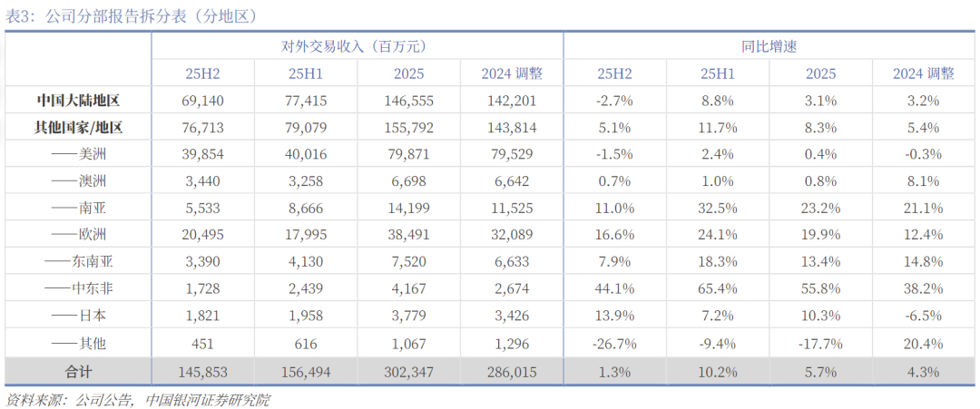The width and height of the screenshot is (980, 409).
Task: Select the 146,555 cell
Action: click(x=408, y=100)
